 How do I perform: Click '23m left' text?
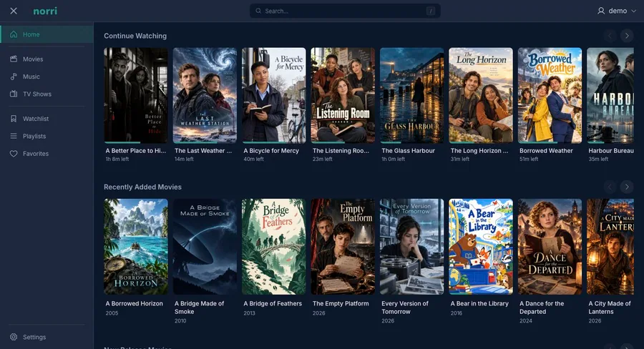click(x=323, y=159)
